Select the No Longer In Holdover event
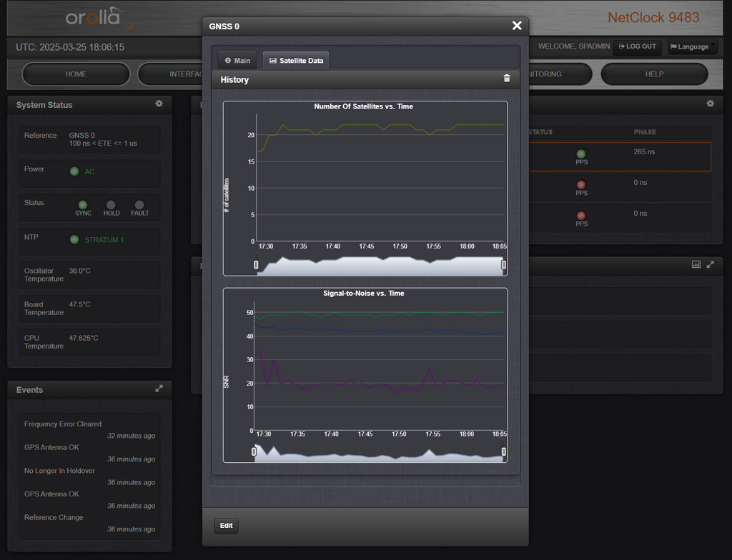 pos(59,471)
